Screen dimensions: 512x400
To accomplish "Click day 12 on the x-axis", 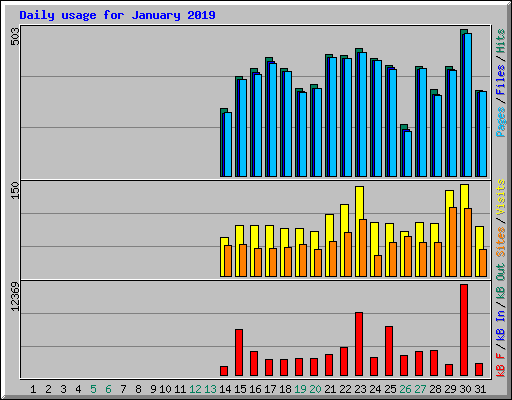I will coord(195,389).
